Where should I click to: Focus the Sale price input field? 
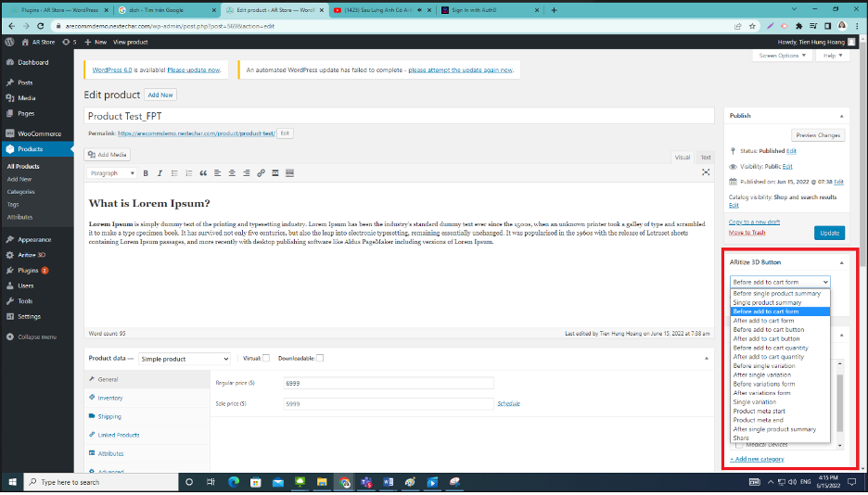point(388,404)
